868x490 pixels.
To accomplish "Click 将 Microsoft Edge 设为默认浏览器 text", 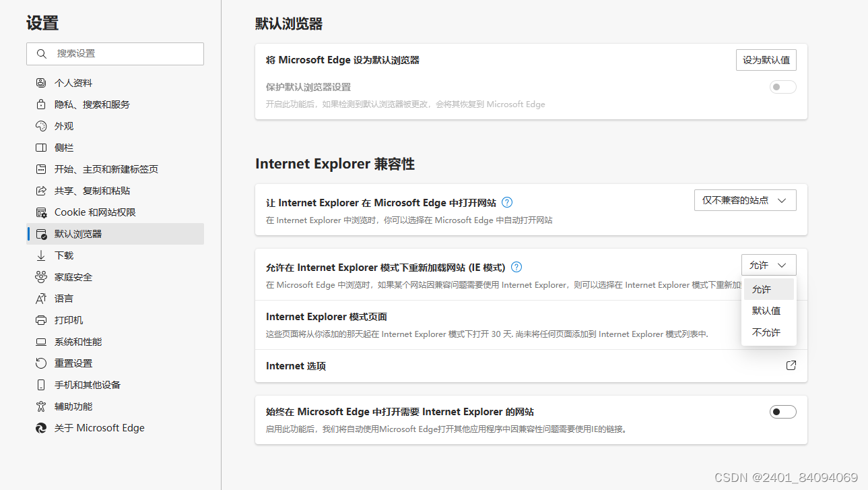I will click(x=343, y=60).
